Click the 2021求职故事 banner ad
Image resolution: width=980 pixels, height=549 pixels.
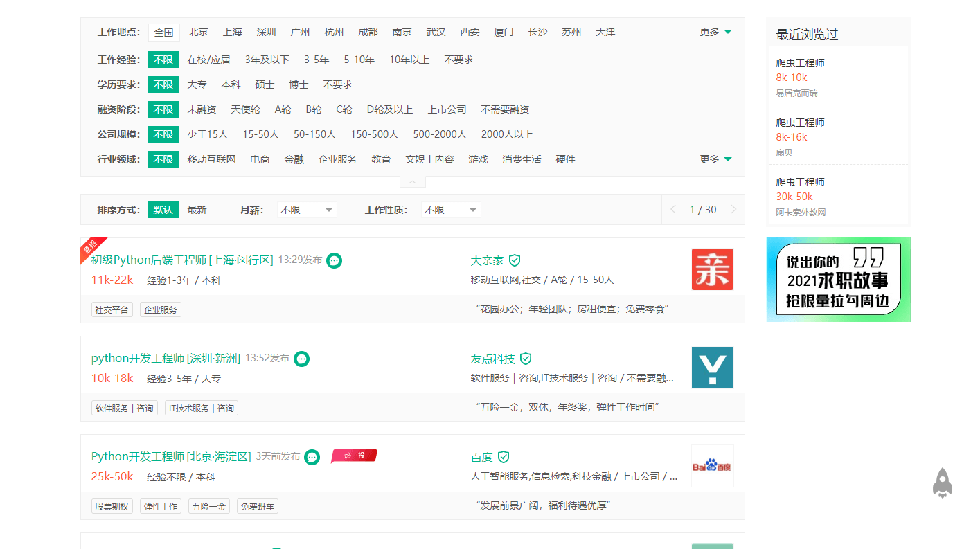coord(838,280)
